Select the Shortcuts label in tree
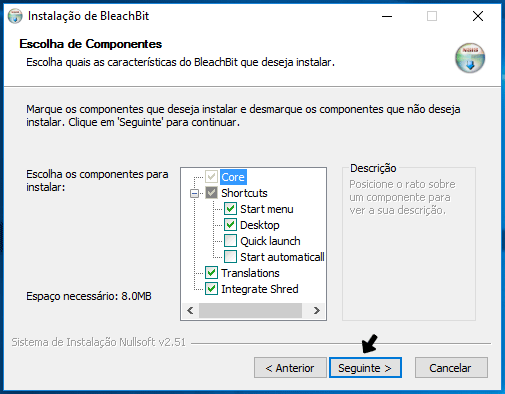 pos(244,193)
